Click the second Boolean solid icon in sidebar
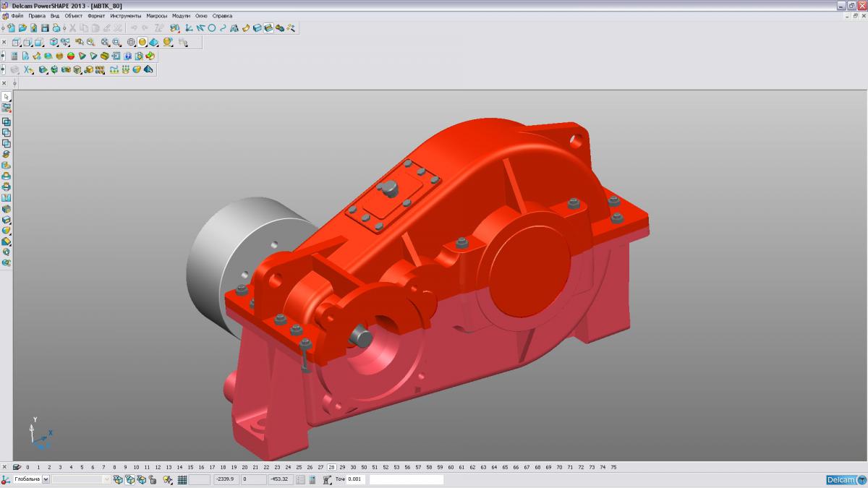The image size is (868, 488). click(7, 132)
